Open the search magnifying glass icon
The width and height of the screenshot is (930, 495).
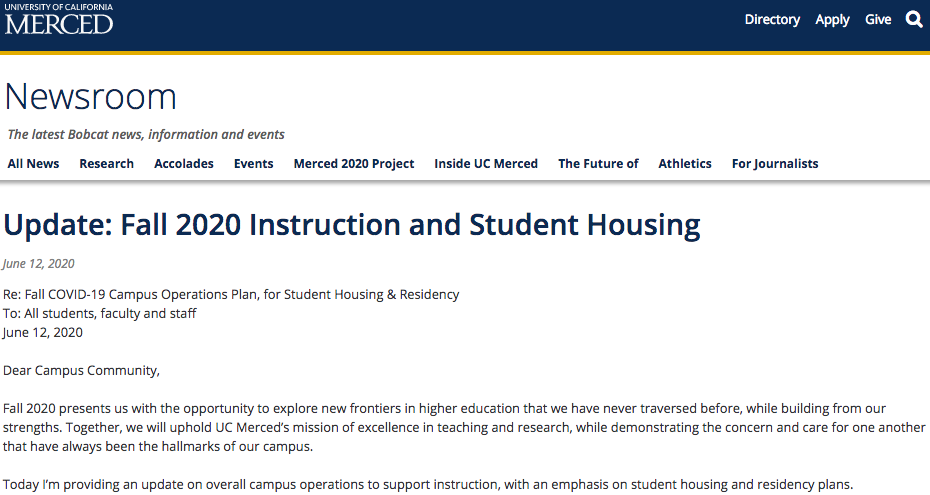pos(914,19)
